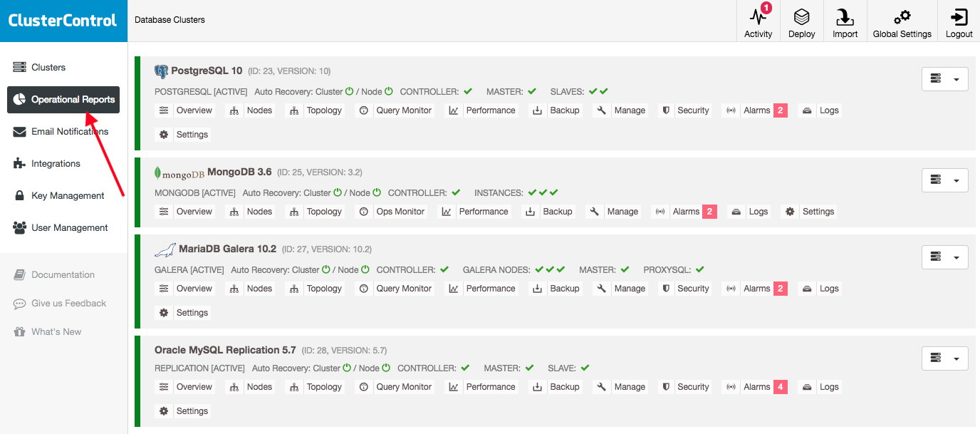The width and height of the screenshot is (980, 434).
Task: Click text "(ID: 23, VERSION: 10)"
Action: pos(289,71)
